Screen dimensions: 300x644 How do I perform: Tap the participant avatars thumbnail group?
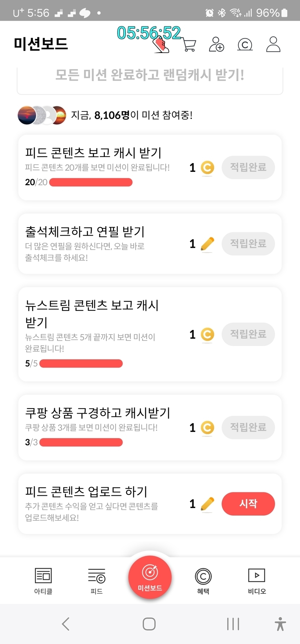coord(42,115)
